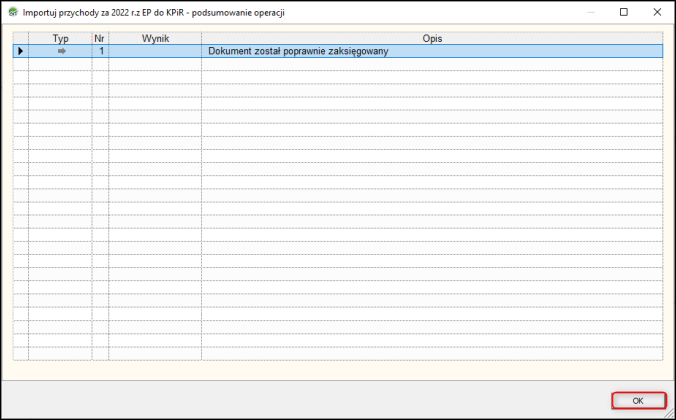Screen dimensions: 676x420
Task: Click the Typ column header
Action: click(60, 38)
